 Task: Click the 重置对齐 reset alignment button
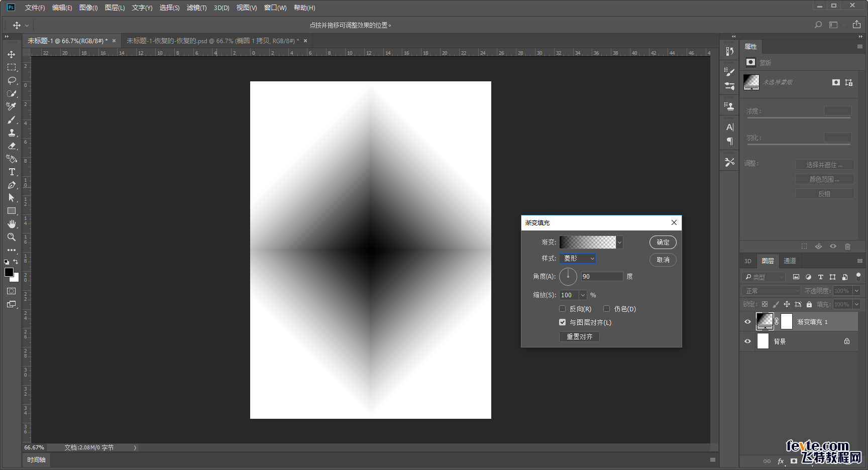click(580, 336)
